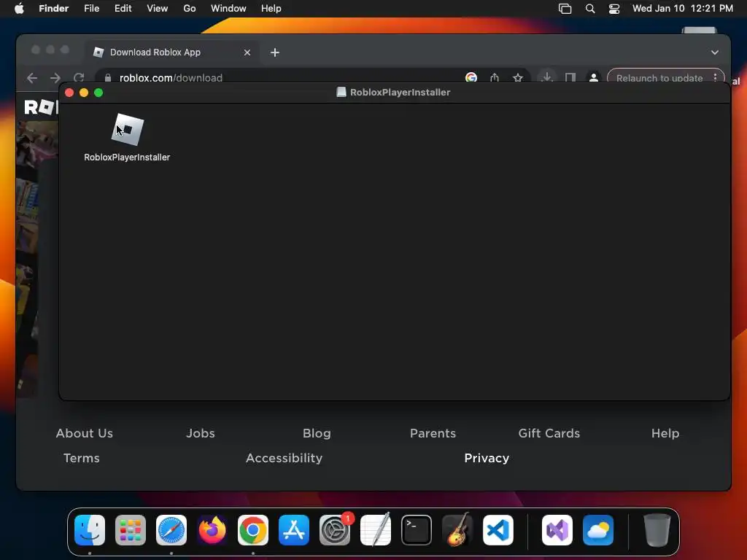This screenshot has width=747, height=560.
Task: Open the Help menu in menu bar
Action: click(x=271, y=9)
